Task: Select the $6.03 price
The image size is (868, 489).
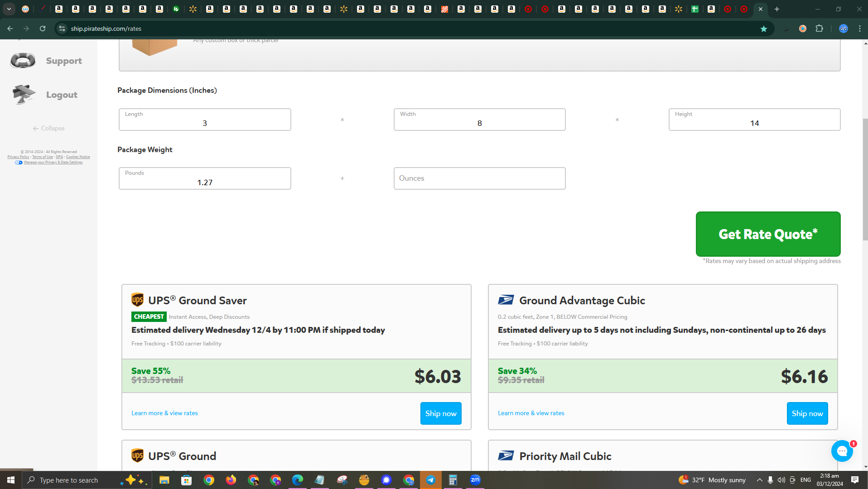Action: click(x=438, y=376)
